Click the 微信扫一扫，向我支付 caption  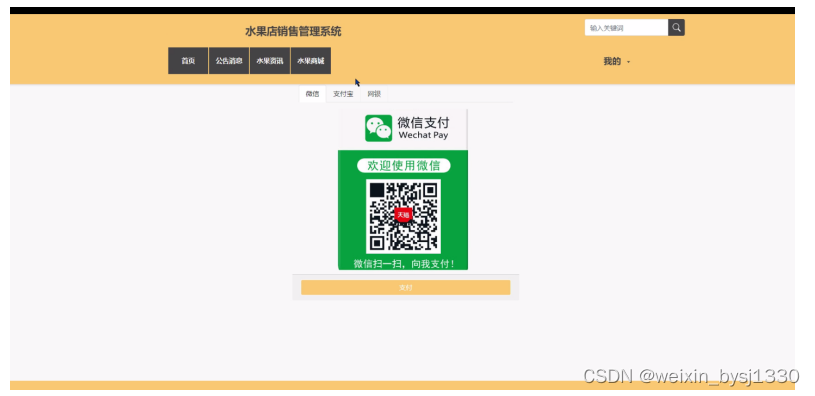coord(404,264)
